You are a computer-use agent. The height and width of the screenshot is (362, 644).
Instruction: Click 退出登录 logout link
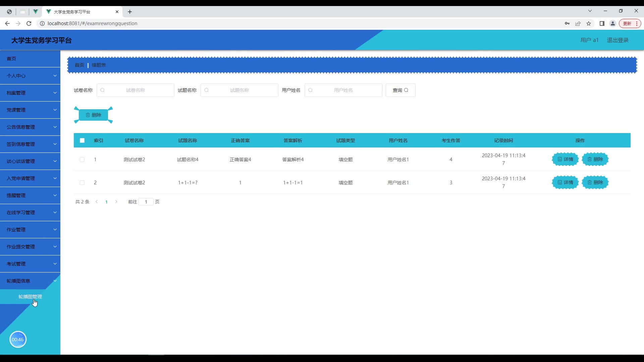point(618,40)
